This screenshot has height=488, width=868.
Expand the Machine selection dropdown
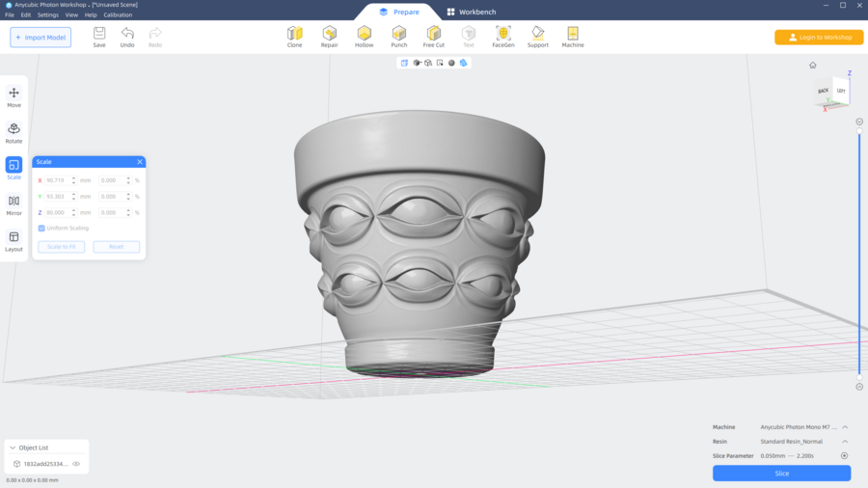[x=845, y=427]
